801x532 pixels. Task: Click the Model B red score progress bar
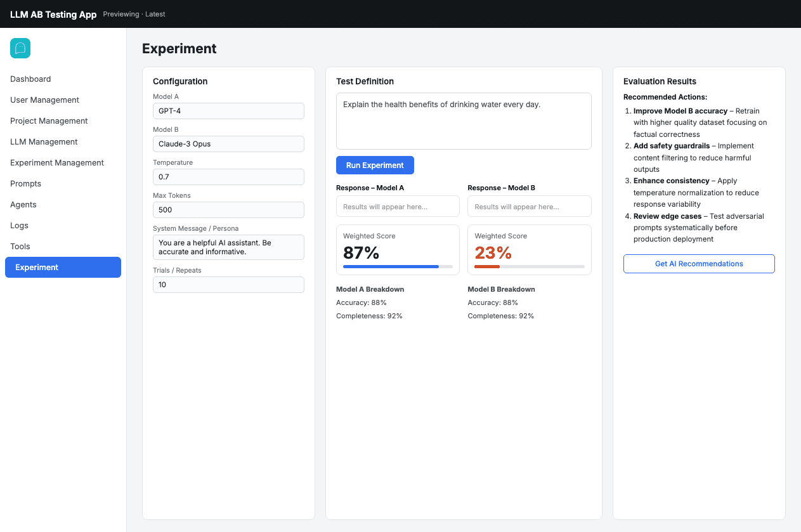(x=530, y=266)
